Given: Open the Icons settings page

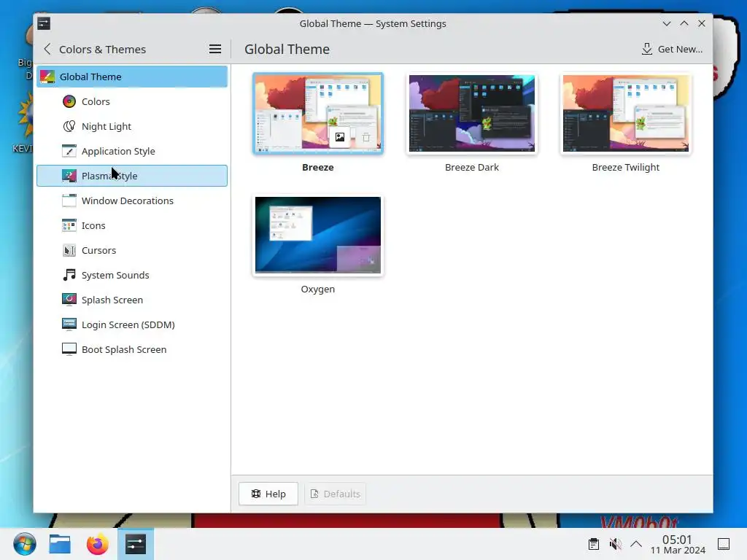Looking at the screenshot, I should [x=132, y=225].
